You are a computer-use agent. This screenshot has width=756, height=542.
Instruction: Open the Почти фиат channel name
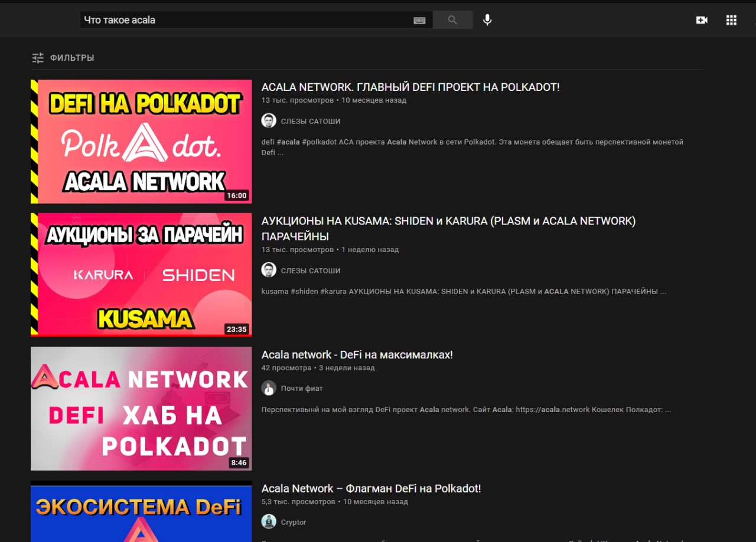(x=302, y=388)
